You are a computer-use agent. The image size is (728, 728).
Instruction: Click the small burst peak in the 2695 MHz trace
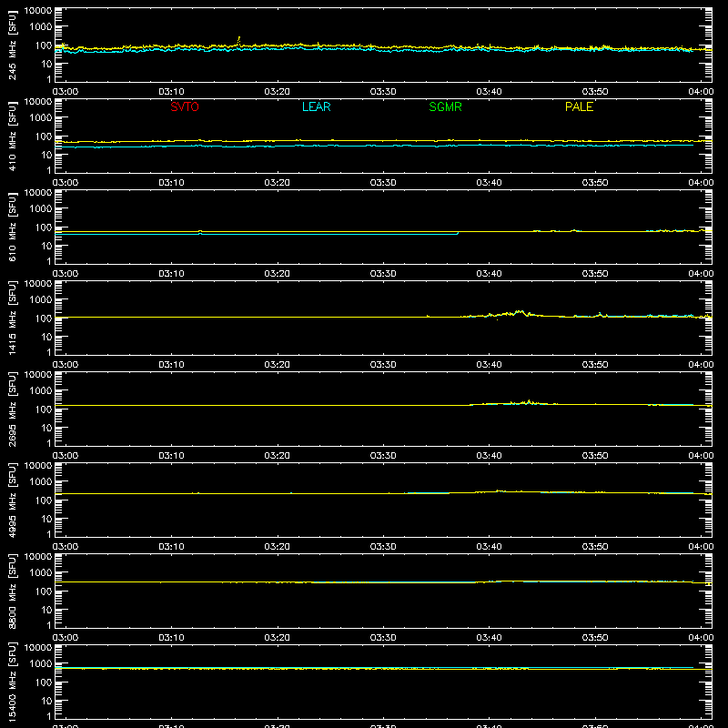(x=529, y=401)
